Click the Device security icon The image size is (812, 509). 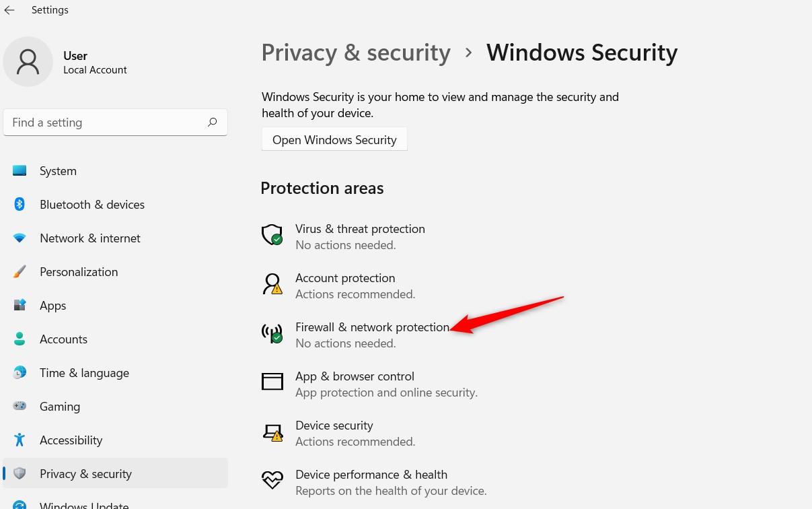(272, 431)
